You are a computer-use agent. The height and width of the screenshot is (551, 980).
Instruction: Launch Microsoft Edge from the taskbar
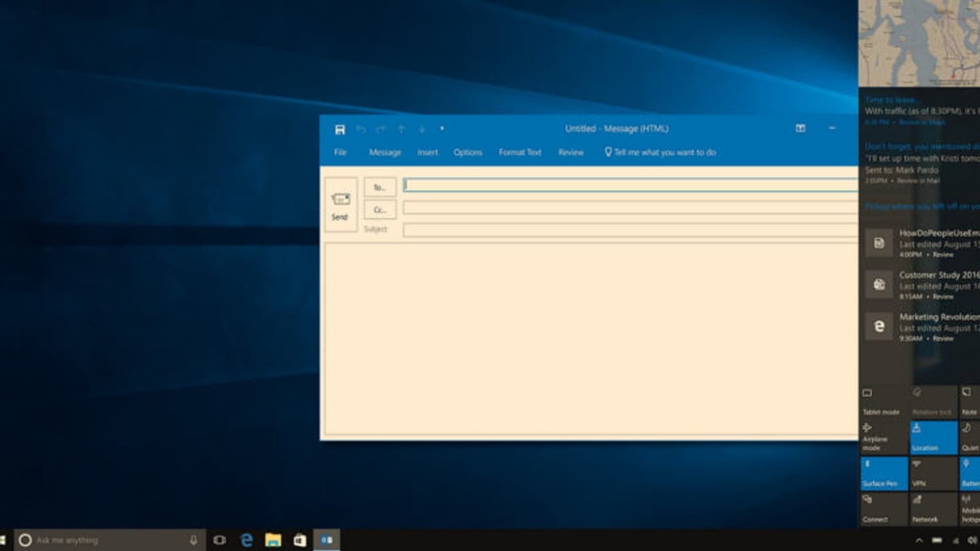(247, 540)
